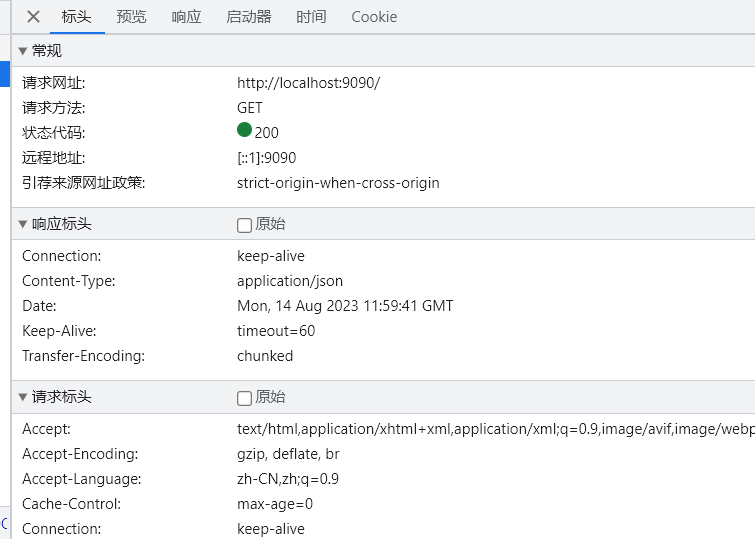Screen dimensions: 755x539
Task: Select the Date value Mon, 14 Aug 2023
Action: 345,306
